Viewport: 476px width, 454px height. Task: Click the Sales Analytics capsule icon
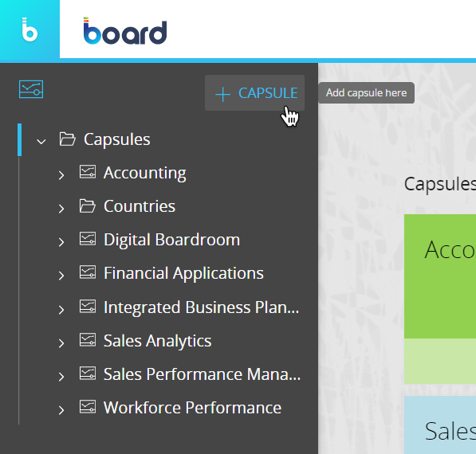click(88, 340)
